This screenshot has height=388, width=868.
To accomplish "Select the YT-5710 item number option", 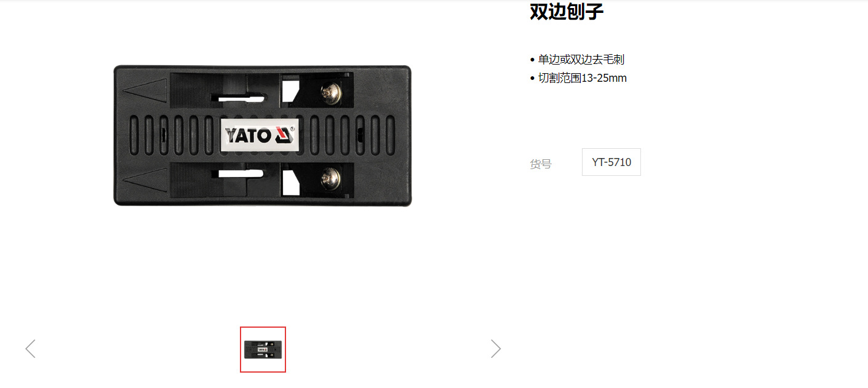I will click(x=611, y=162).
